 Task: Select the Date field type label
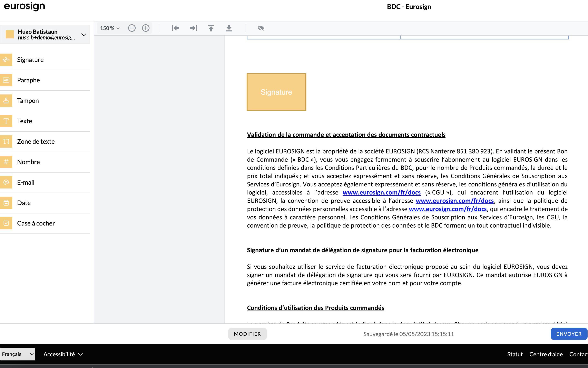point(24,203)
